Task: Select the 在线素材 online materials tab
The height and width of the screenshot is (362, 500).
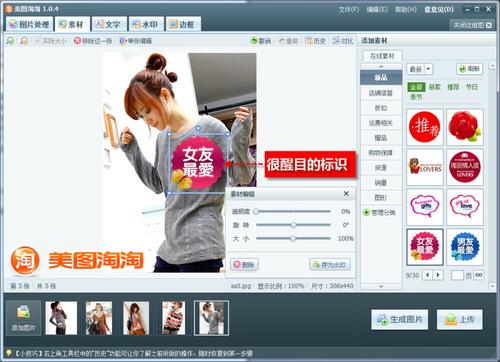Action: point(382,56)
